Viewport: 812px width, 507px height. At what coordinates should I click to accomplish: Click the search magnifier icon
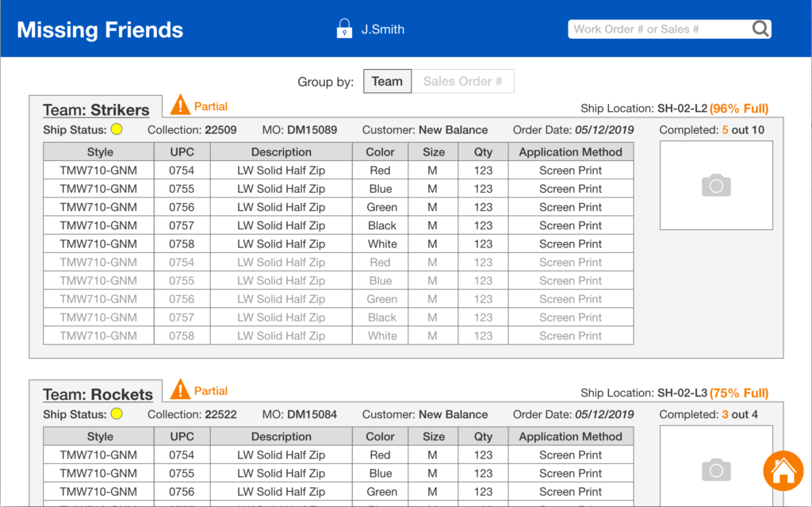tap(760, 29)
